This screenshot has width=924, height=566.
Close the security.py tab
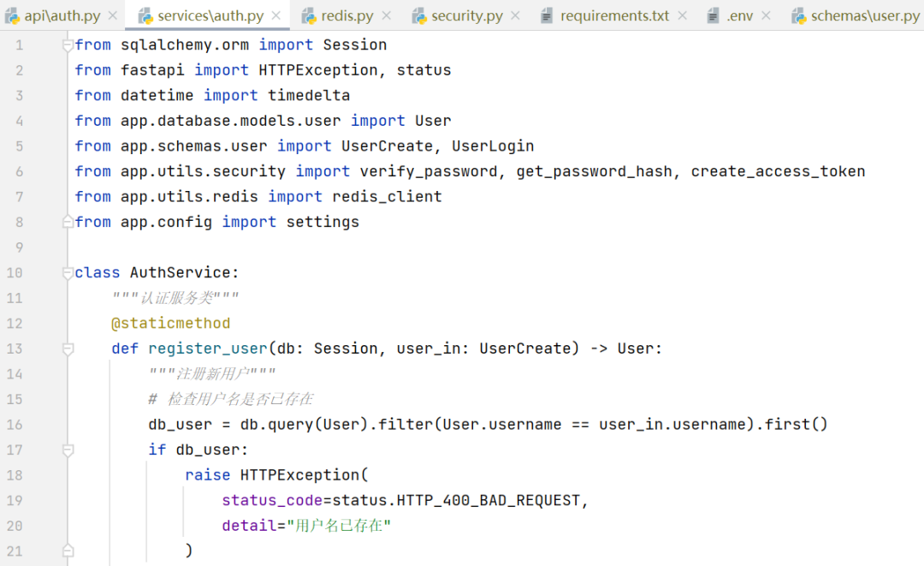coord(517,15)
